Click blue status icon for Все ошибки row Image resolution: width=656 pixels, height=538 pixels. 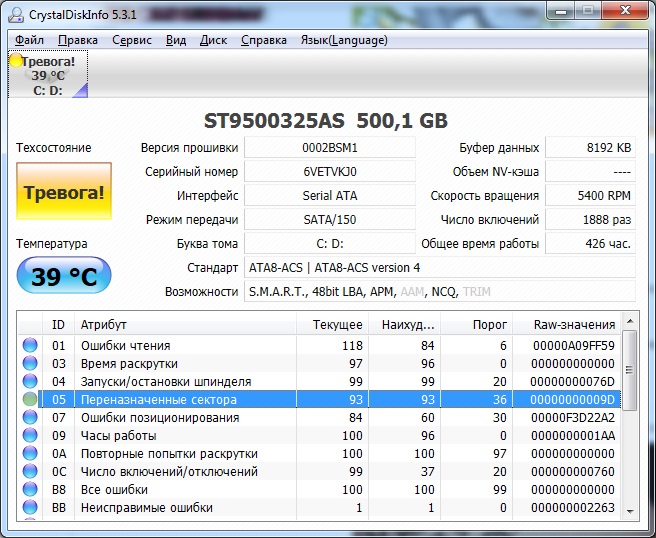click(x=30, y=490)
